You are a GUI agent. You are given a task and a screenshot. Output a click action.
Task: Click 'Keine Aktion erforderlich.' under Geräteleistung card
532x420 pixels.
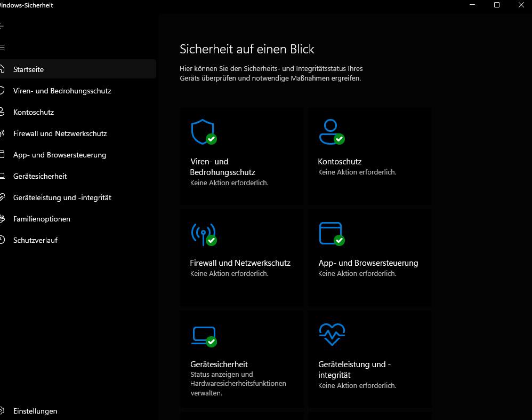pos(357,386)
